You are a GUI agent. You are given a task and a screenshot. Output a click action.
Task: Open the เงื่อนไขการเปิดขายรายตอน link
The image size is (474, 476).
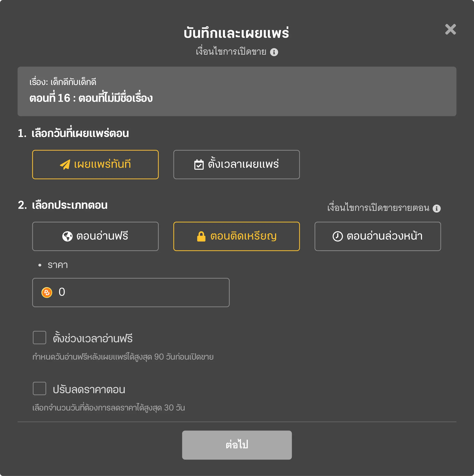pyautogui.click(x=378, y=208)
